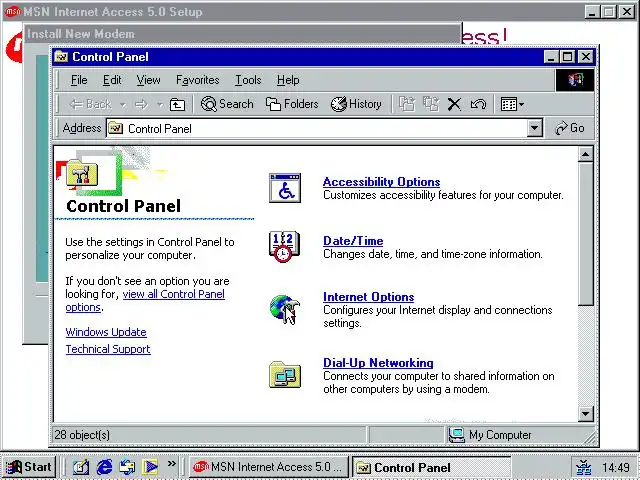Click the Start button
Viewport: 640px width, 480px height.
28,467
